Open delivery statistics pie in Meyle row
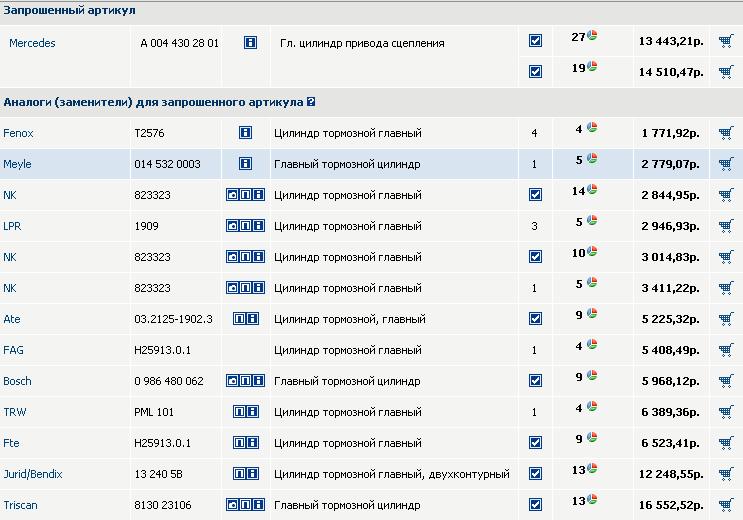Viewport: 743px width, 520px height. pos(592,158)
